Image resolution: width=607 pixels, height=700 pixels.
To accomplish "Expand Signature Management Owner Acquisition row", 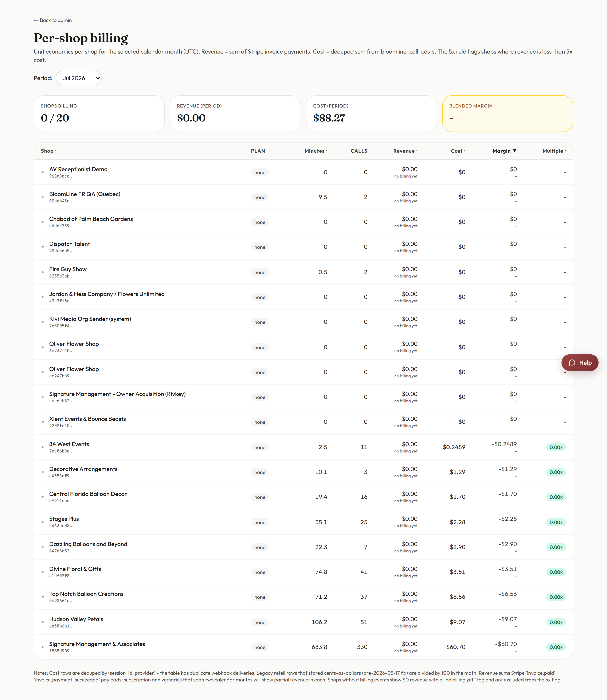I will click(43, 397).
